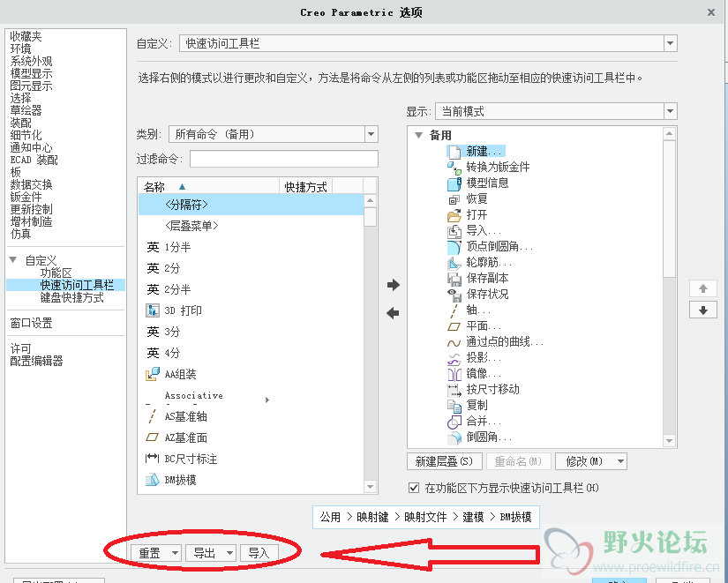Go to 草绘器 options in the sidebar
The width and height of the screenshot is (728, 583).
tap(26, 110)
